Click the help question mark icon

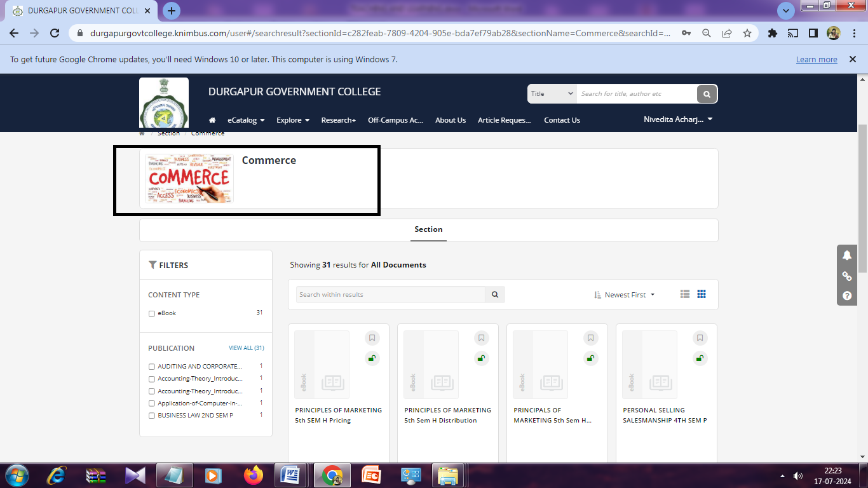(x=846, y=295)
